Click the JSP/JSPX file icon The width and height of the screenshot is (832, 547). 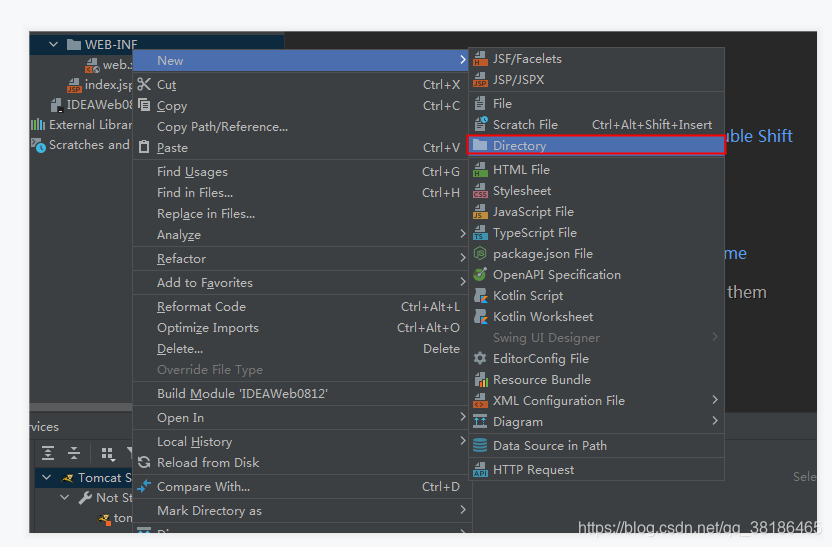(x=480, y=80)
